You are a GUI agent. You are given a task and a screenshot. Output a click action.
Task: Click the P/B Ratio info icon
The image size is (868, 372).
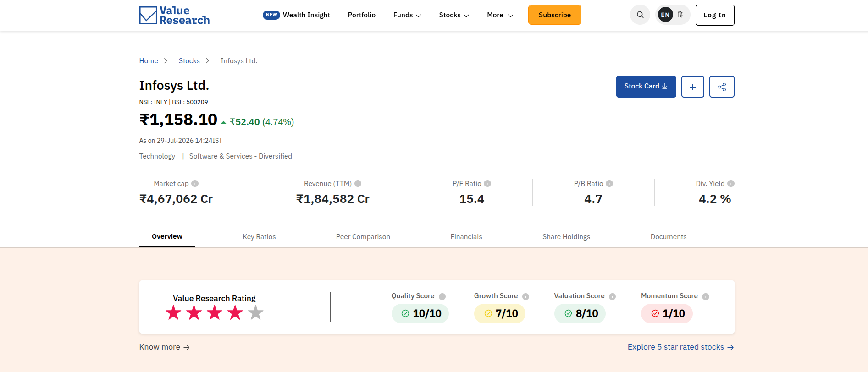pyautogui.click(x=609, y=184)
